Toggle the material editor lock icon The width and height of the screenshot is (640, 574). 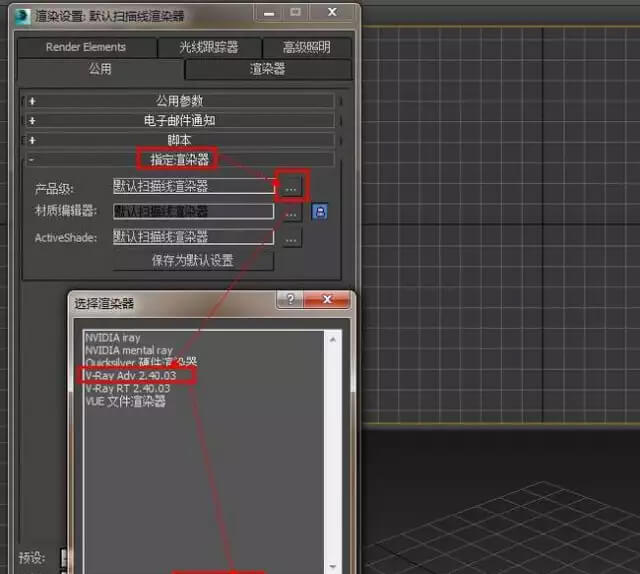(319, 211)
